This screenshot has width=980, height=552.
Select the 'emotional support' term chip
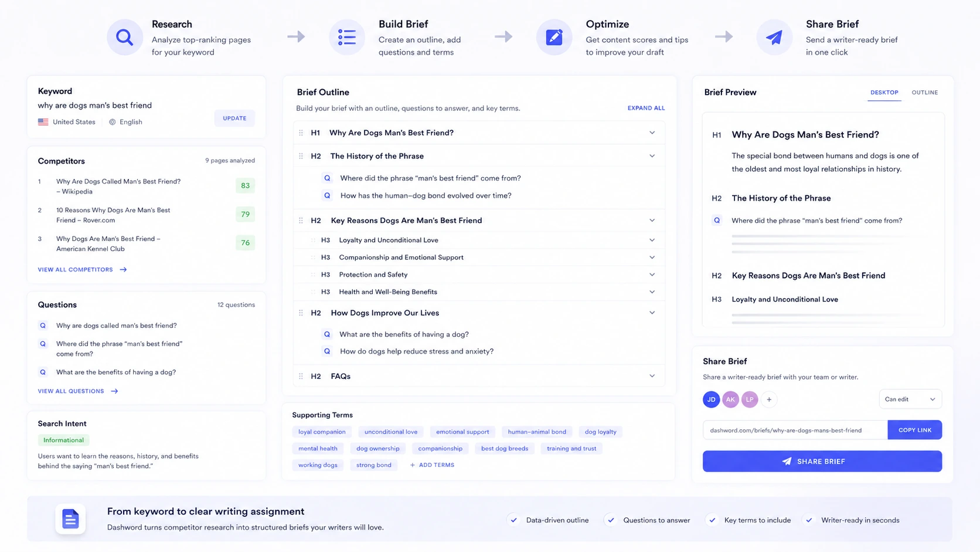tap(462, 432)
